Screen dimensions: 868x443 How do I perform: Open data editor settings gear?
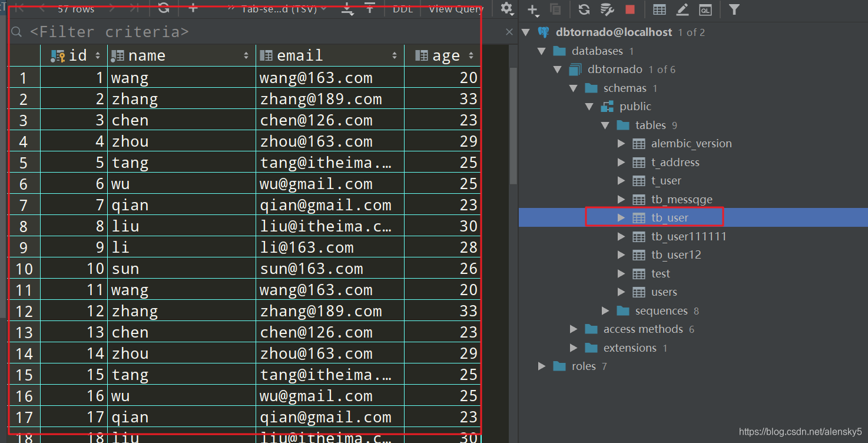pos(506,8)
